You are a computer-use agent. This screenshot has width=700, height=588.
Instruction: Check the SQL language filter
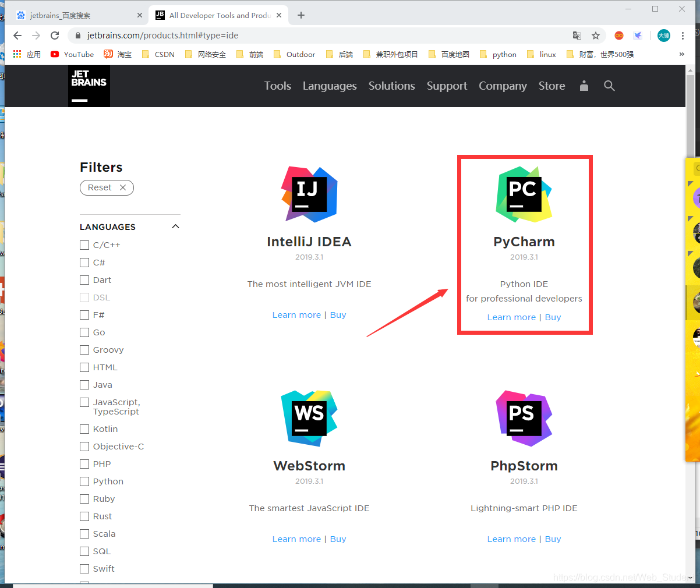[84, 551]
